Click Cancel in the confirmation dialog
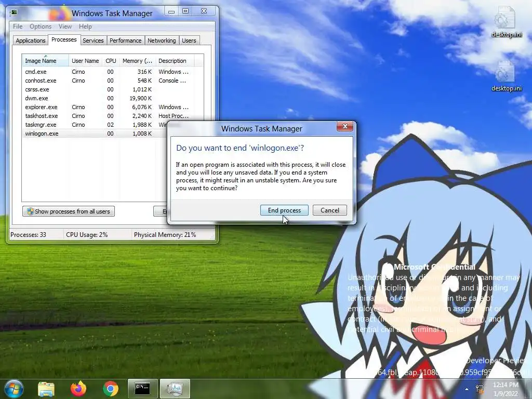Screen dimensions: 532x399 tap(330, 210)
